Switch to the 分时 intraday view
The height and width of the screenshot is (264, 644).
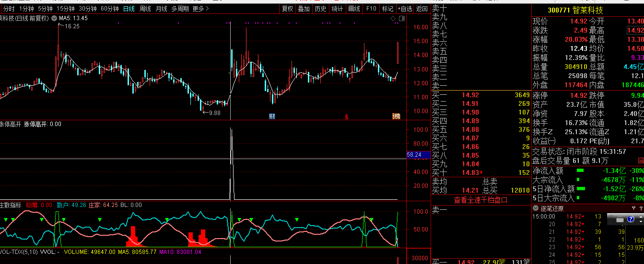click(9, 9)
